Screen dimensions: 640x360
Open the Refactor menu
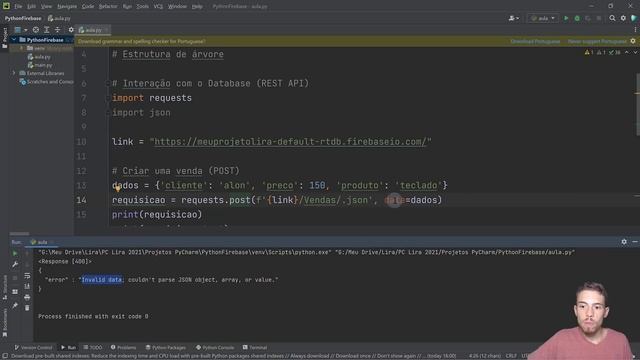pos(108,7)
